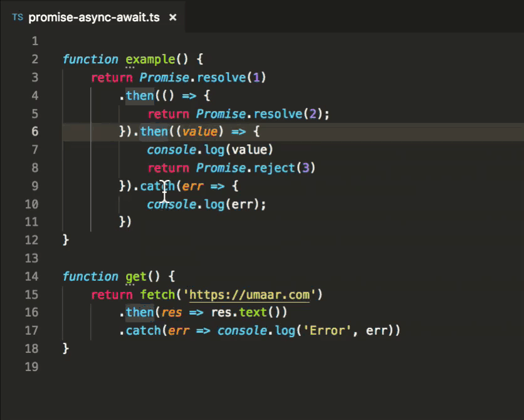Close the promise-async-await.ts file tab
The image size is (524, 420).
coord(172,18)
